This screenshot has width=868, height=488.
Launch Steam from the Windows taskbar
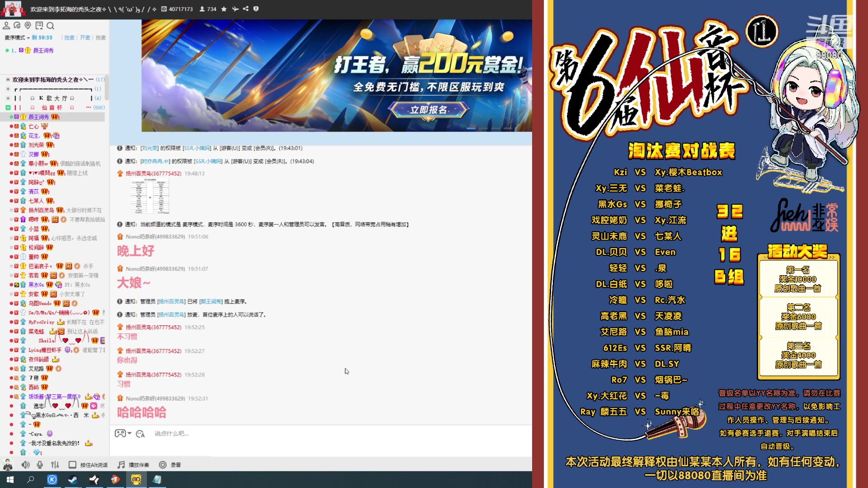pyautogui.click(x=72, y=480)
